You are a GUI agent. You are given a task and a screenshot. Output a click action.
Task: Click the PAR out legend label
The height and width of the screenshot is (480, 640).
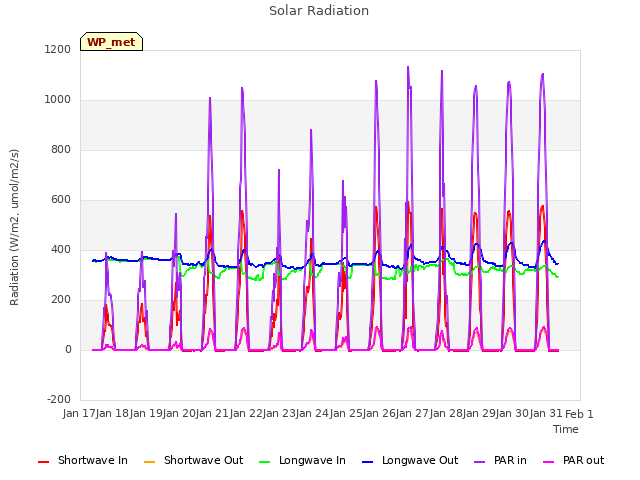583,460
